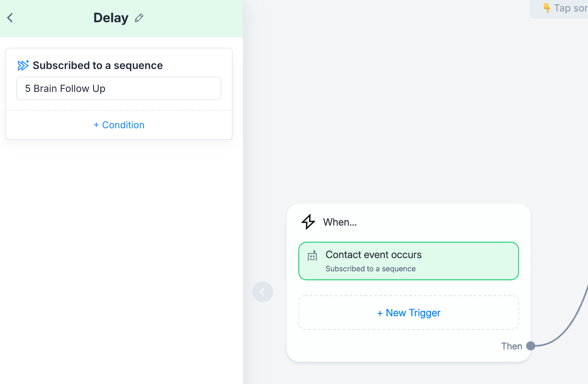Click the robot icon on the contact event
The width and height of the screenshot is (588, 384).
point(313,256)
